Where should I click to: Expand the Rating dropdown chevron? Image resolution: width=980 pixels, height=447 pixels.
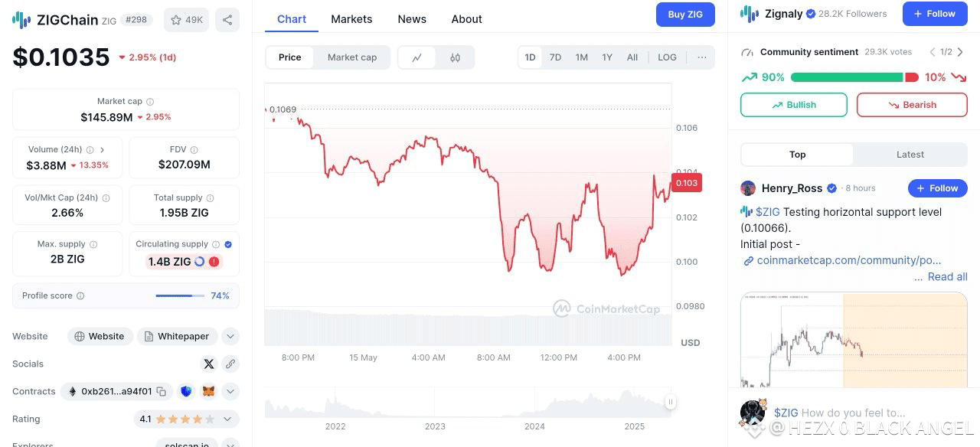click(228, 419)
